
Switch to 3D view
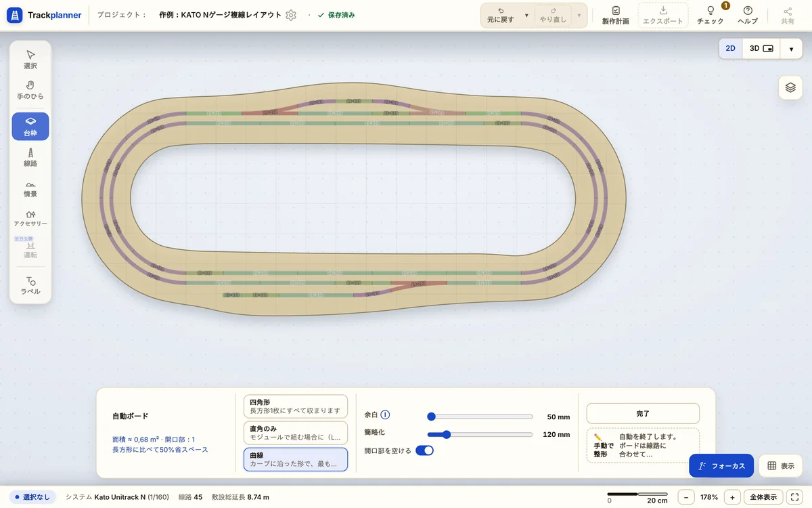[761, 49]
